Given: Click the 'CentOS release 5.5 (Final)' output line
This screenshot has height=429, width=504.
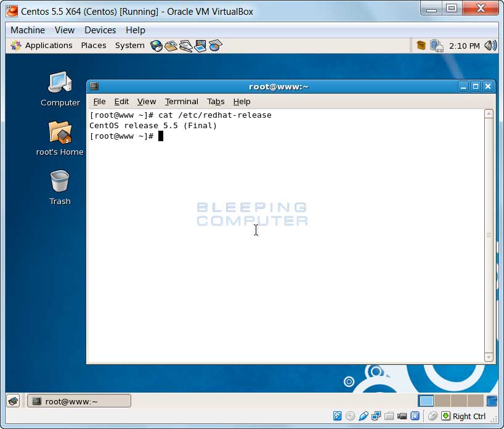Looking at the screenshot, I should (153, 126).
